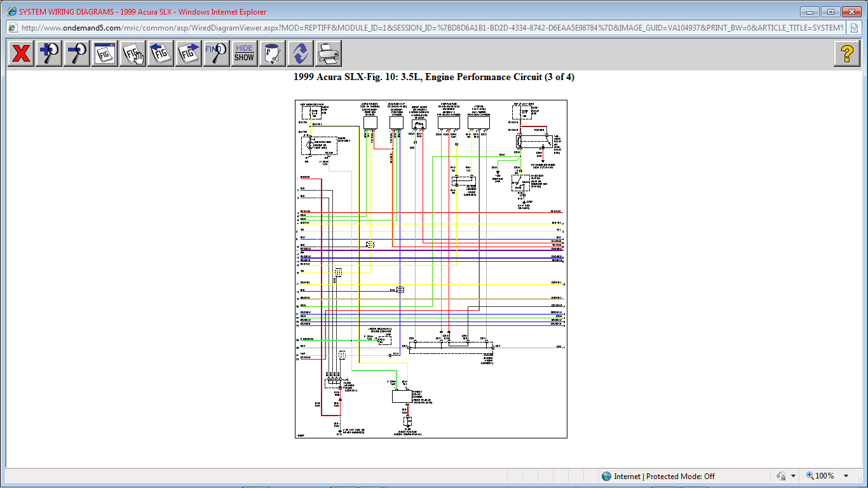Viewport: 868px width, 488px height.
Task: Click the compatibility view icon in address bar
Action: pyautogui.click(x=856, y=28)
